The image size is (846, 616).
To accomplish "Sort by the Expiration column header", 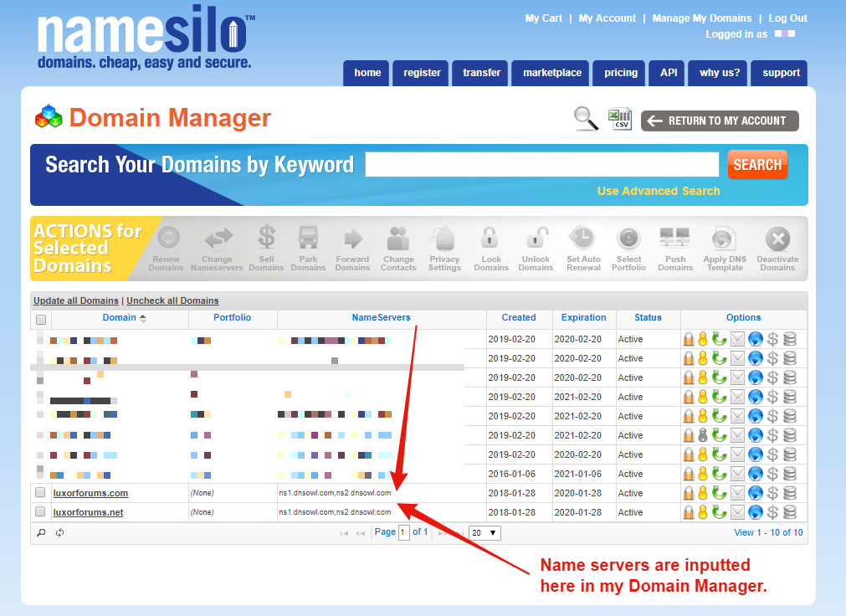I will [583, 317].
